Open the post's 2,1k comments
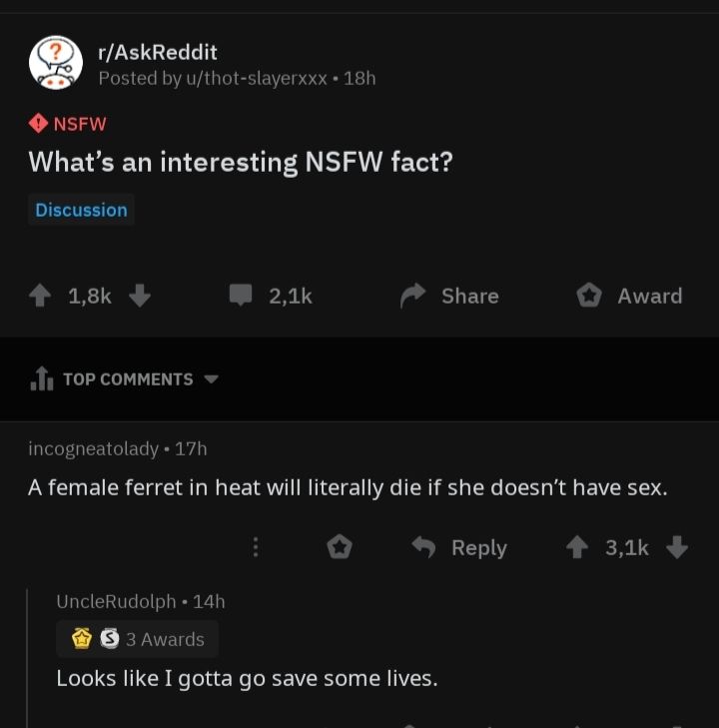The width and height of the screenshot is (719, 728). [x=272, y=296]
